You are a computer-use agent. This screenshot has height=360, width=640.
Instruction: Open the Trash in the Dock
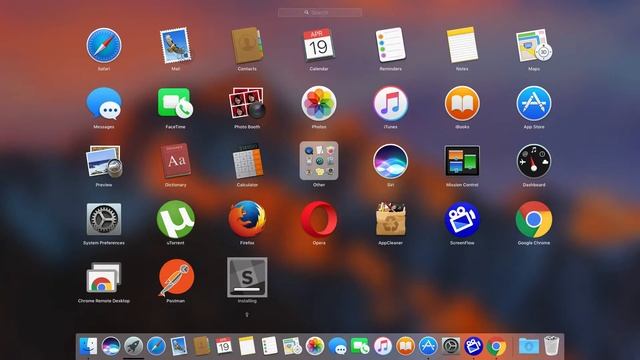click(551, 346)
